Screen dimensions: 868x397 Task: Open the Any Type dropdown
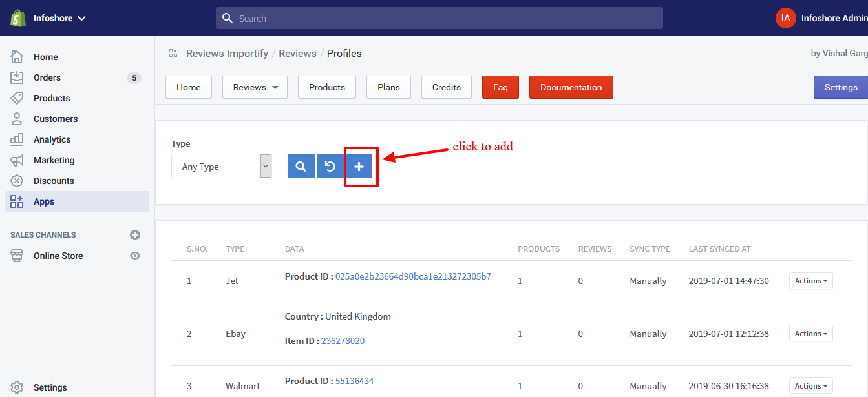point(221,166)
